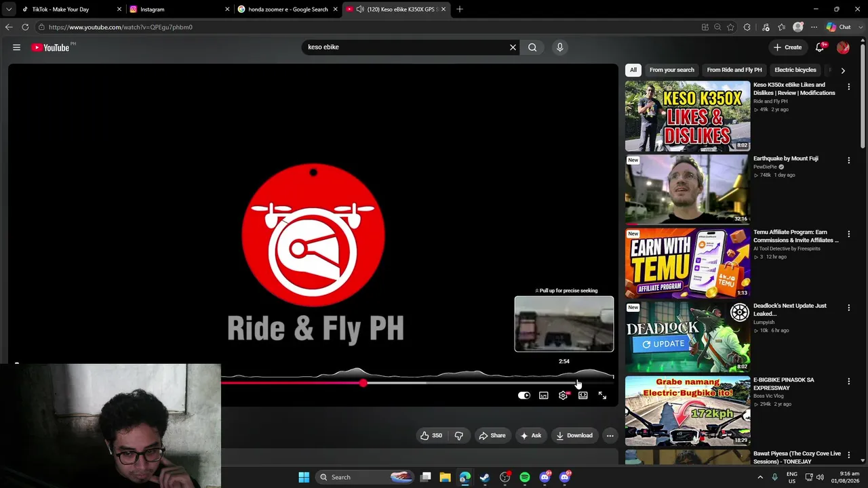This screenshot has height=488, width=868.
Task: Open the YouTube guide hamburger menu
Action: pos(16,47)
